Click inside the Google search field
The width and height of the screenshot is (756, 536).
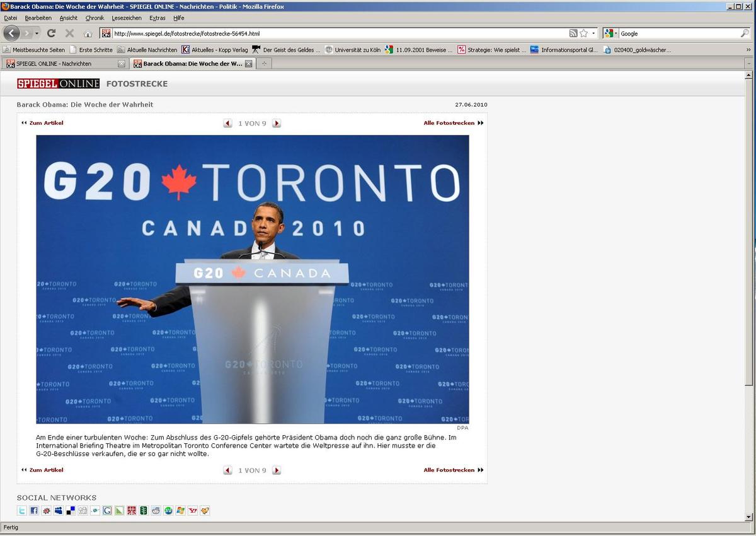click(677, 33)
